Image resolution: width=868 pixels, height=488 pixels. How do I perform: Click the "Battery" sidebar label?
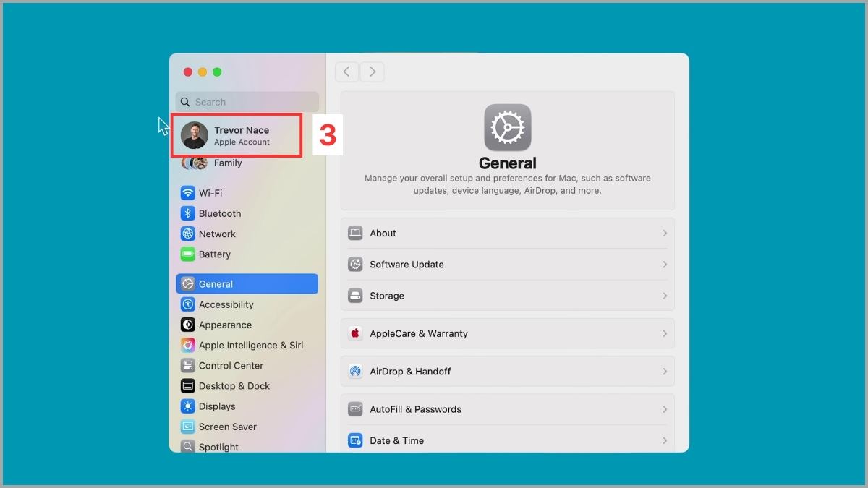215,254
